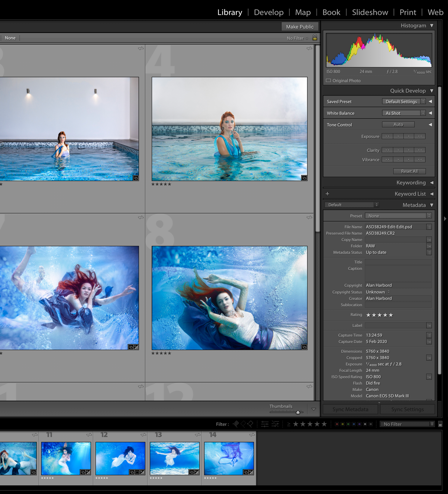Screen dimensions: 448x494
Task: Open the top No Filter dropdown
Action: 297,38
